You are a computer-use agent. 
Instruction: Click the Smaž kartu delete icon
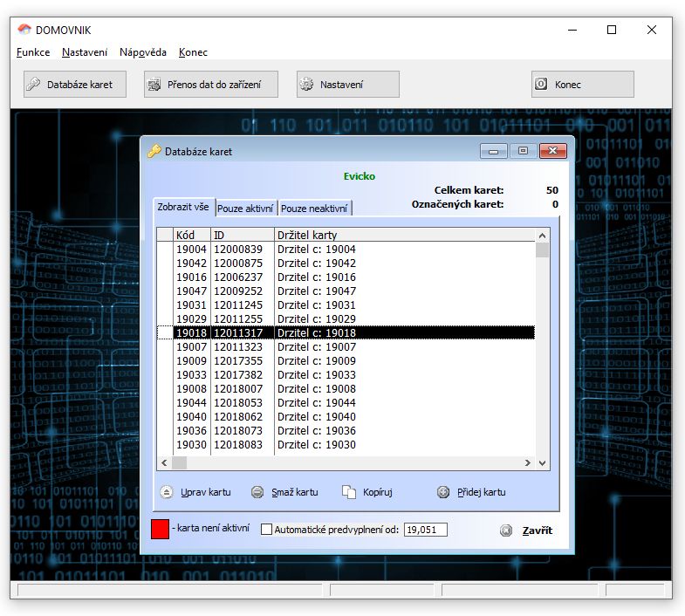pos(257,492)
